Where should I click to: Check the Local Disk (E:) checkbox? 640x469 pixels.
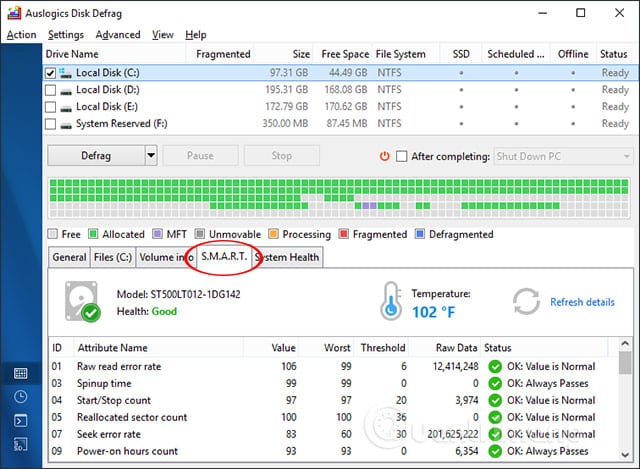(50, 107)
